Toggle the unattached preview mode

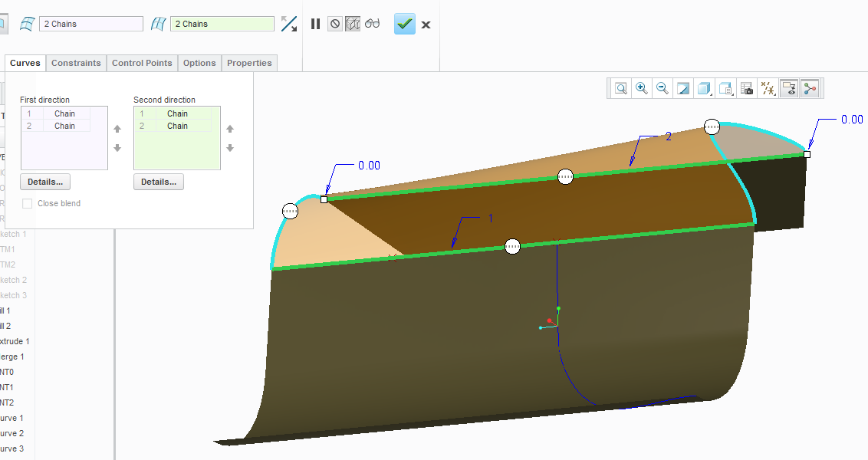click(353, 24)
